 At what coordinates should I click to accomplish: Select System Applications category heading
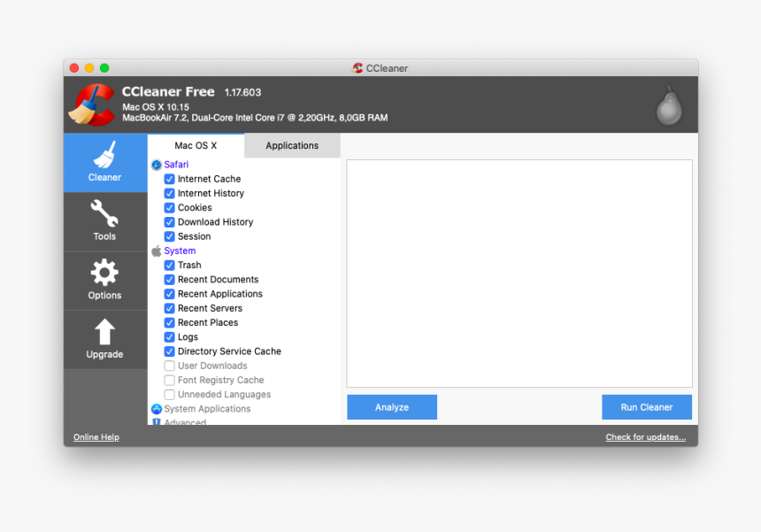coord(207,409)
